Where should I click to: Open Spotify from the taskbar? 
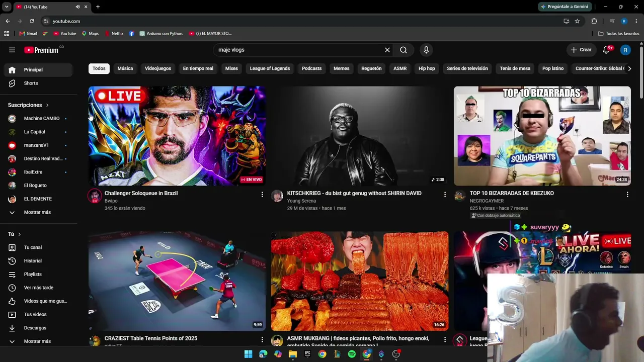point(352,354)
